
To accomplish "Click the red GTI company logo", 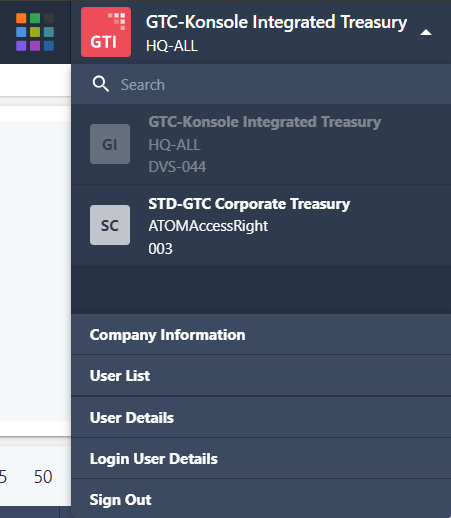I will pos(106,32).
